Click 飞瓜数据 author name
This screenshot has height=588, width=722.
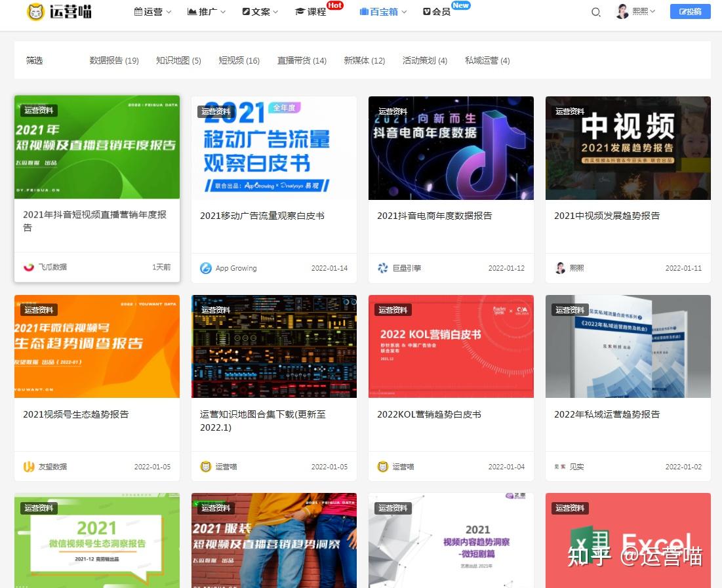coord(53,267)
